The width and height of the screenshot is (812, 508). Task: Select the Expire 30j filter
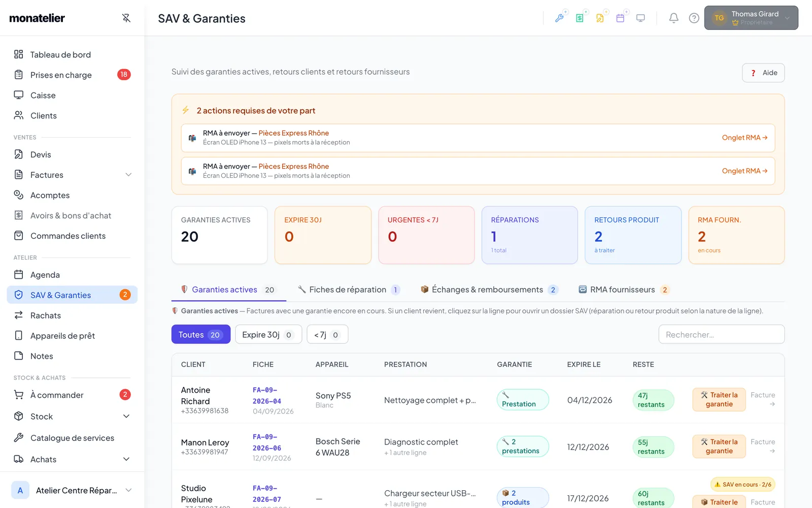(268, 334)
